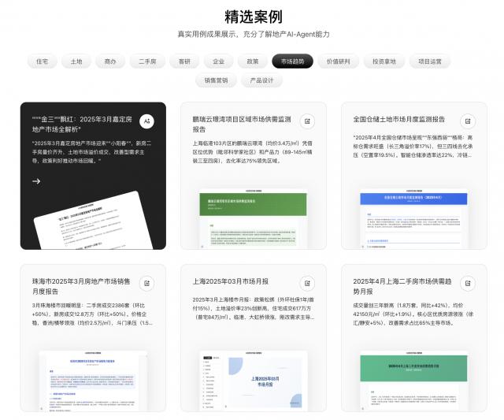Click the document icon on the 鹏瑞云璟湾 card
This screenshot has width=504, height=420.
tap(307, 121)
